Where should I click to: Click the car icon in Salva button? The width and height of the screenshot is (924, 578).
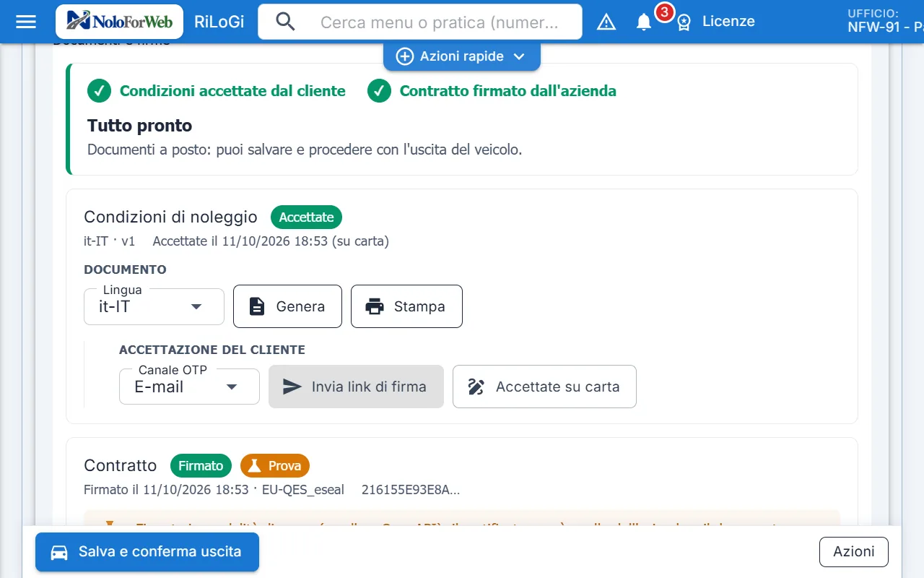click(x=59, y=552)
